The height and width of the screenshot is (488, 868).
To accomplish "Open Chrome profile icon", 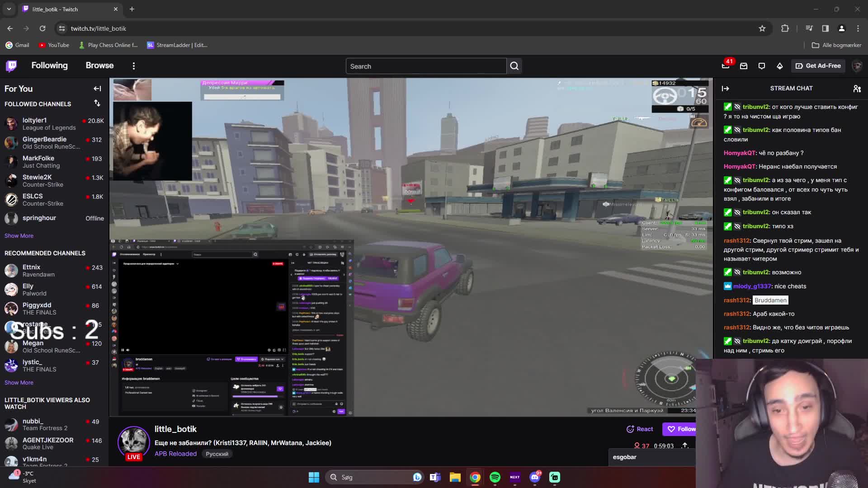I will pyautogui.click(x=842, y=28).
